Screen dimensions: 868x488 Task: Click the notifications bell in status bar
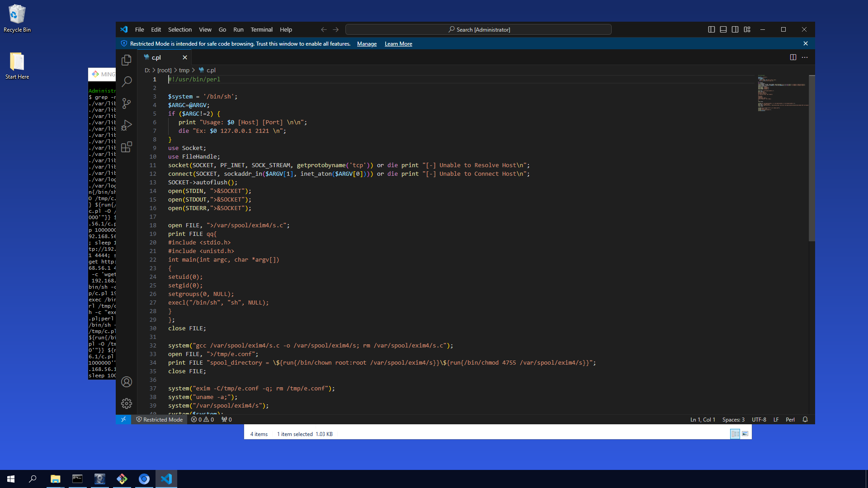(x=805, y=420)
